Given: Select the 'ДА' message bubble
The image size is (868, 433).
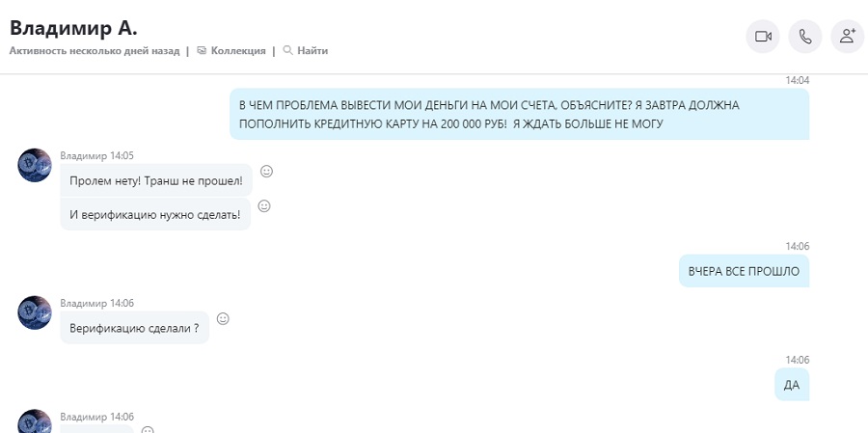Looking at the screenshot, I should coord(792,384).
